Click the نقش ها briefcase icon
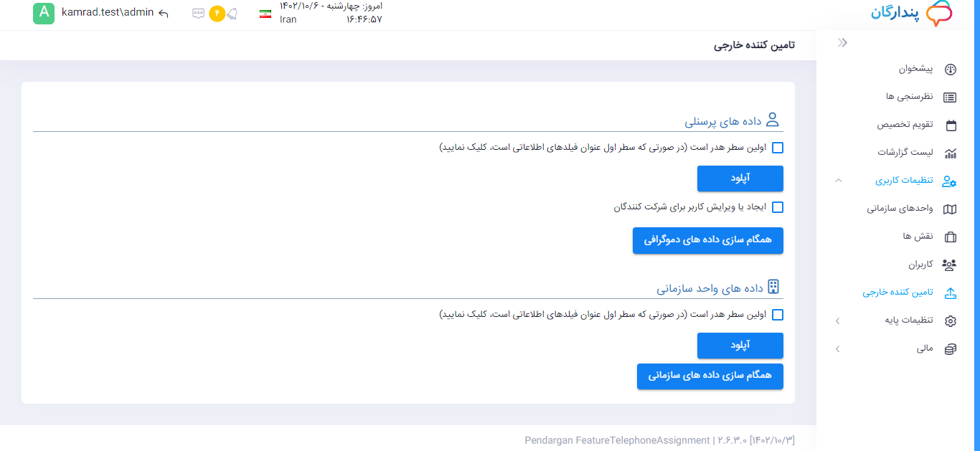The image size is (980, 451). (x=951, y=237)
